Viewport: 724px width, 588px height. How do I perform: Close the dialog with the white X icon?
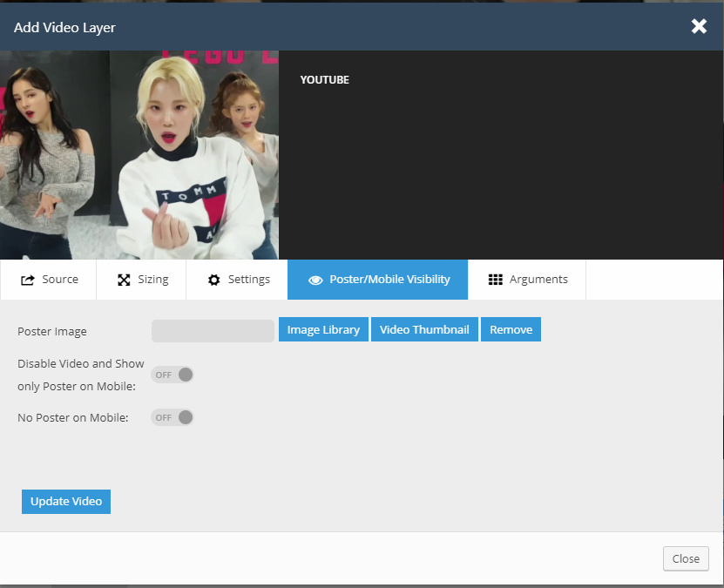[x=699, y=26]
